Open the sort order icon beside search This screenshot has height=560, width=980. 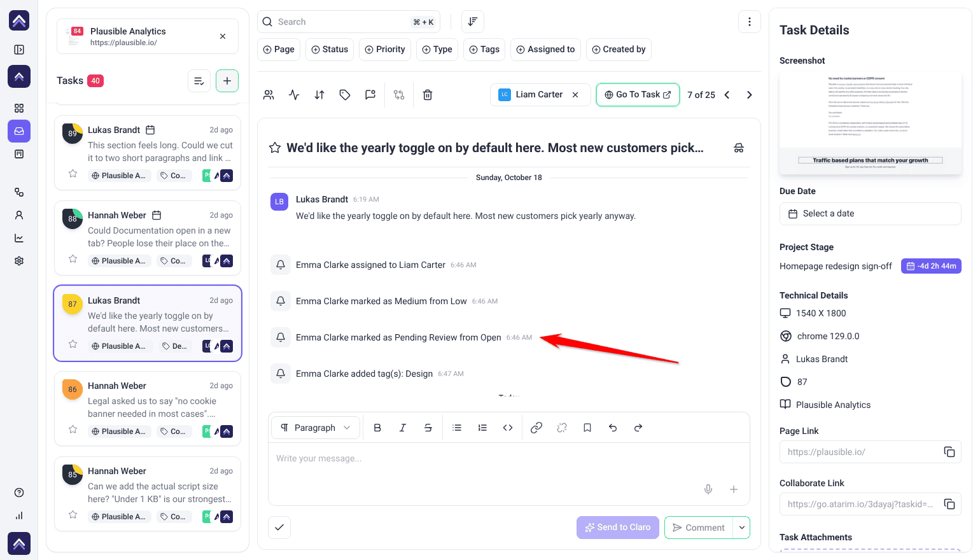click(x=473, y=22)
